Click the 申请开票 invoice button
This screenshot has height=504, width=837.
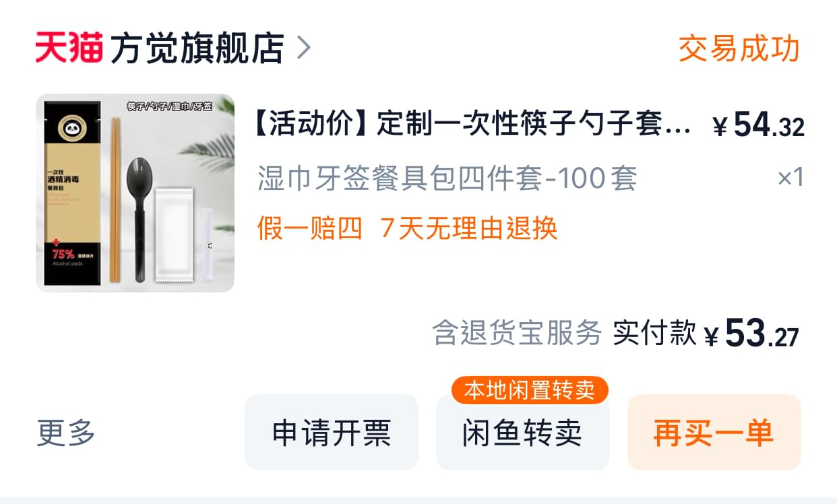332,432
